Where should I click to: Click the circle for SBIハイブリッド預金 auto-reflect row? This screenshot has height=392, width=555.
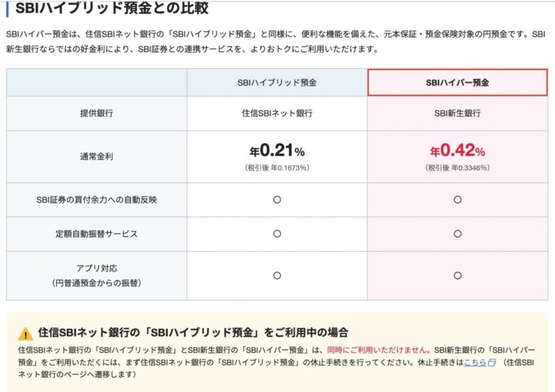click(277, 200)
